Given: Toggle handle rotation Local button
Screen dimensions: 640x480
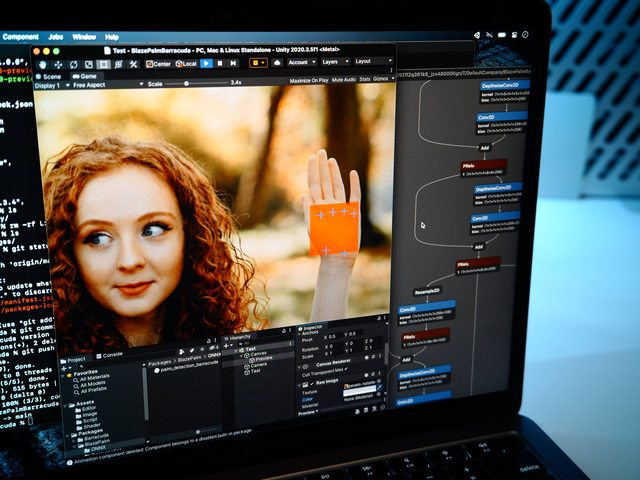Looking at the screenshot, I should (186, 64).
